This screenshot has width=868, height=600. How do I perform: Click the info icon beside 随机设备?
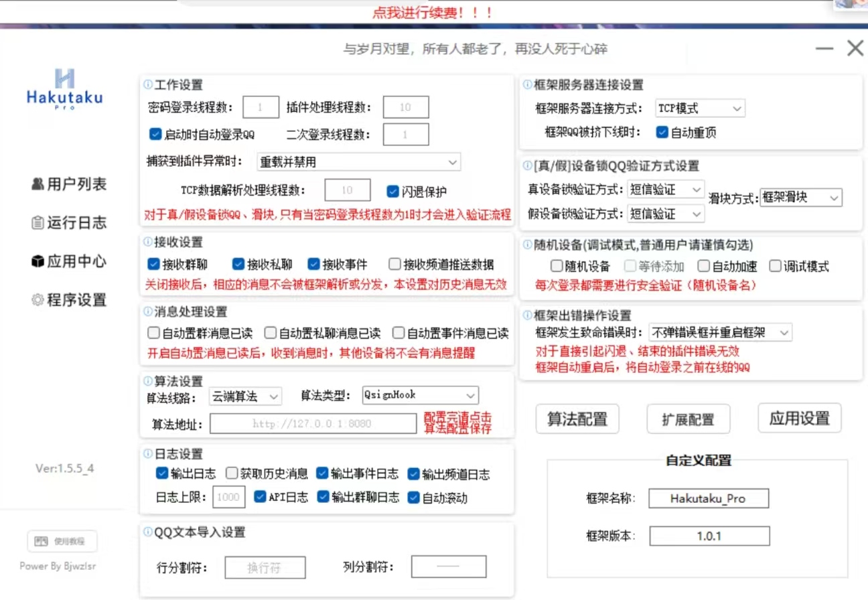[x=527, y=245]
